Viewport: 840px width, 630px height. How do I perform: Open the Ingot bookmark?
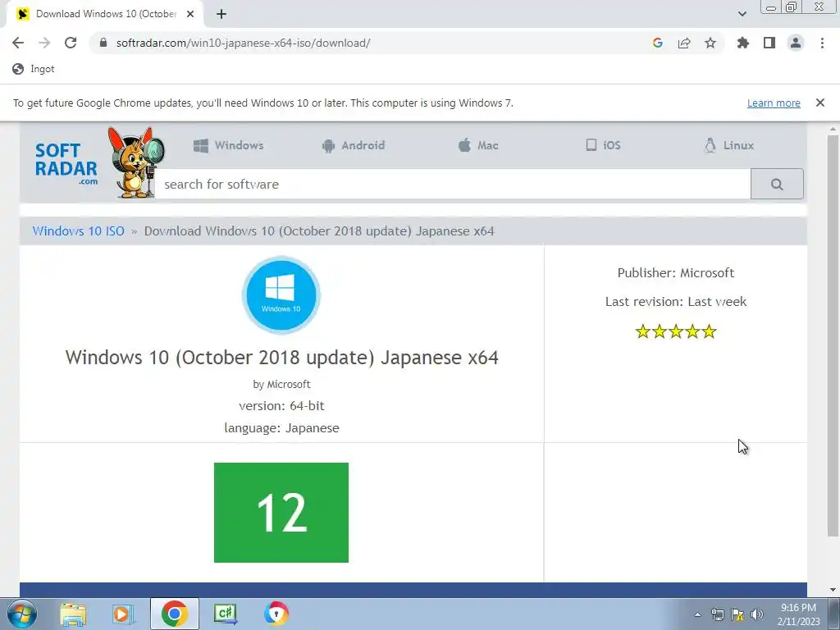[x=33, y=69]
